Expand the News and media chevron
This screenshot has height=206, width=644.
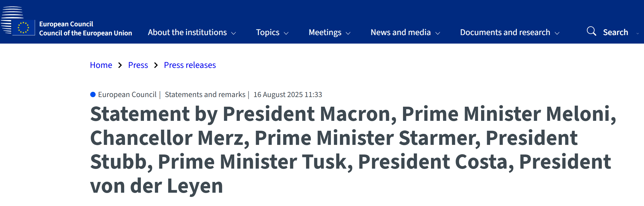click(438, 33)
